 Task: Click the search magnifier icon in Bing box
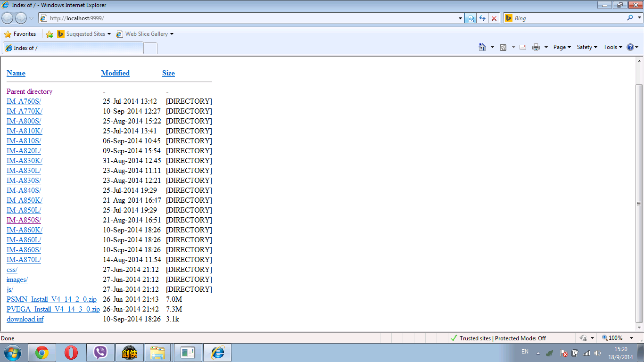click(x=630, y=18)
